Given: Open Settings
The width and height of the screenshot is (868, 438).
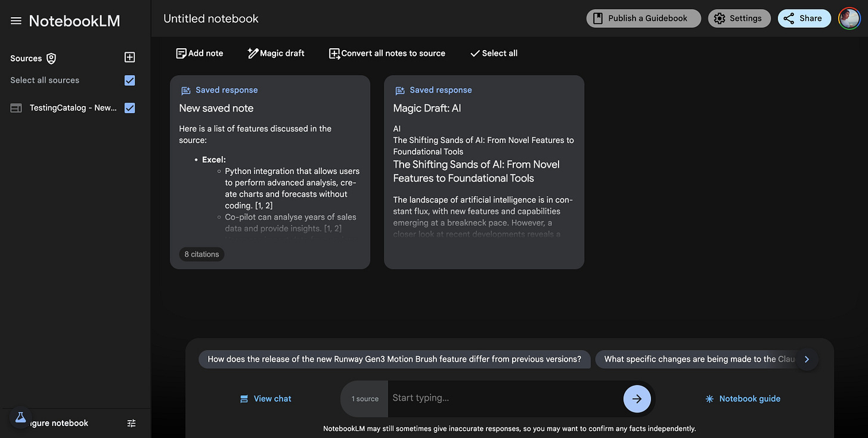Looking at the screenshot, I should coord(739,18).
